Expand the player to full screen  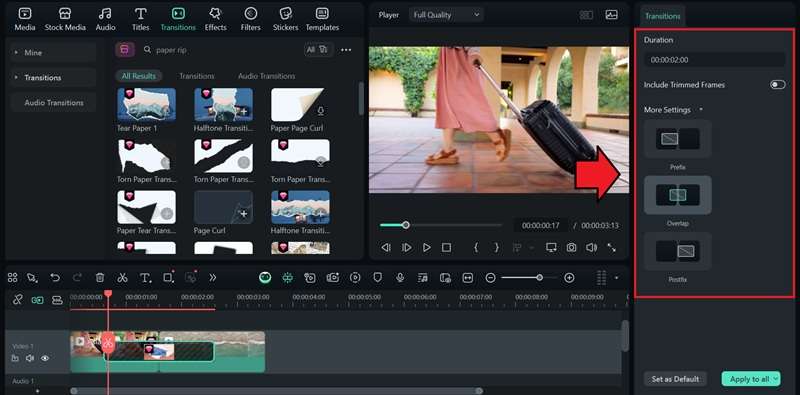[611, 248]
